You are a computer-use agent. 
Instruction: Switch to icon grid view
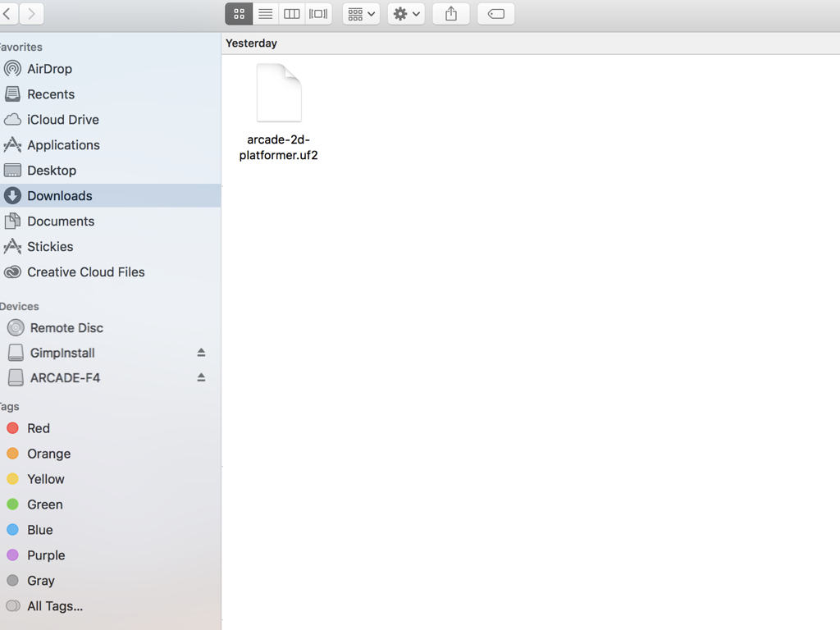coord(239,14)
